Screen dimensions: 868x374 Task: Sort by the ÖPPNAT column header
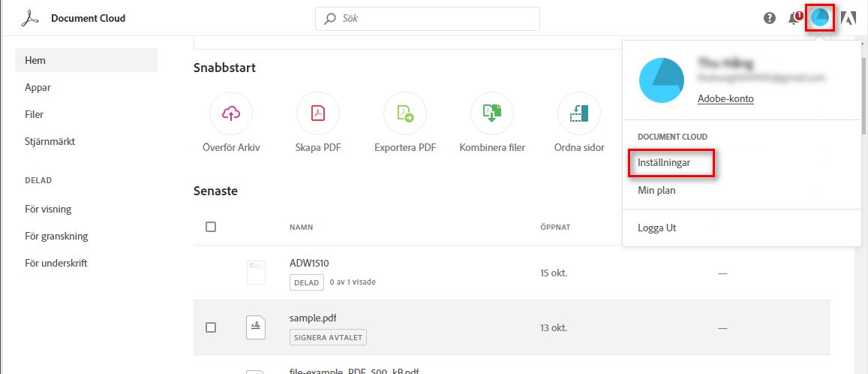pyautogui.click(x=555, y=227)
